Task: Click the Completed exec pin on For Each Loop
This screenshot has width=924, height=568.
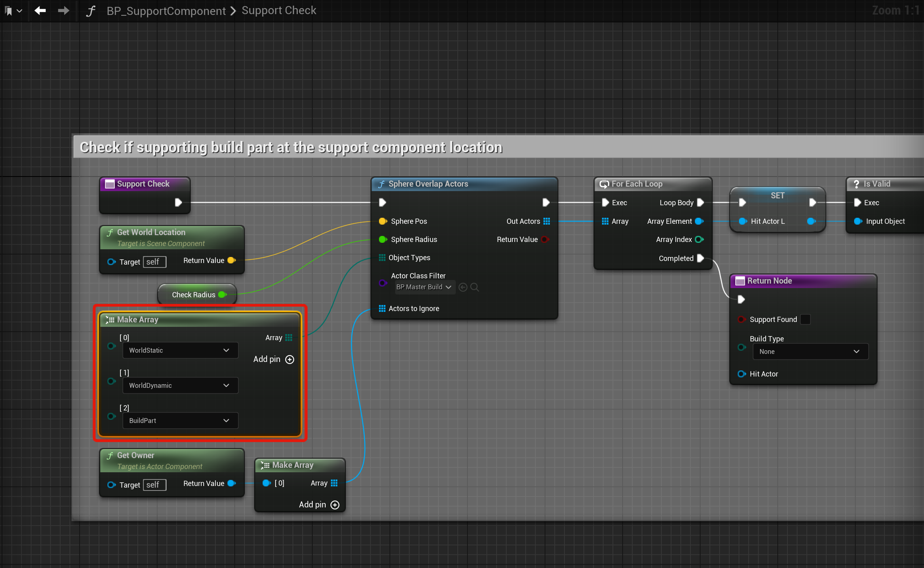Action: click(x=701, y=258)
